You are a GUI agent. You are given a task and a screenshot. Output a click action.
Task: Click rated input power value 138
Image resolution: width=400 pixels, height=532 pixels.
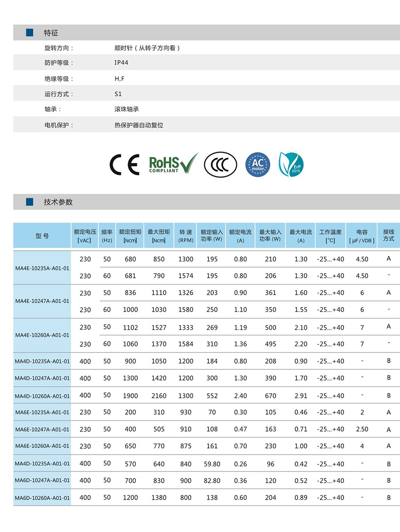click(x=212, y=497)
